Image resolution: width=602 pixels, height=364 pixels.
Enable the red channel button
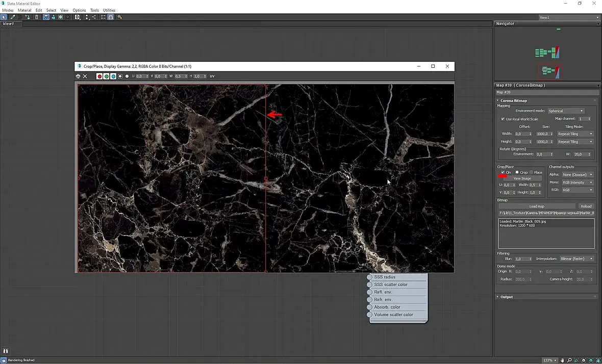tap(99, 76)
